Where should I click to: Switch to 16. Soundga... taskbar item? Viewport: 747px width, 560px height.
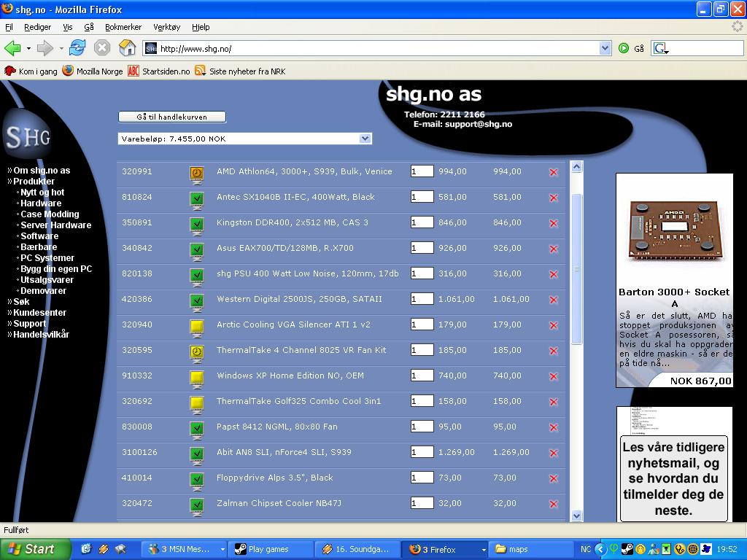(357, 550)
